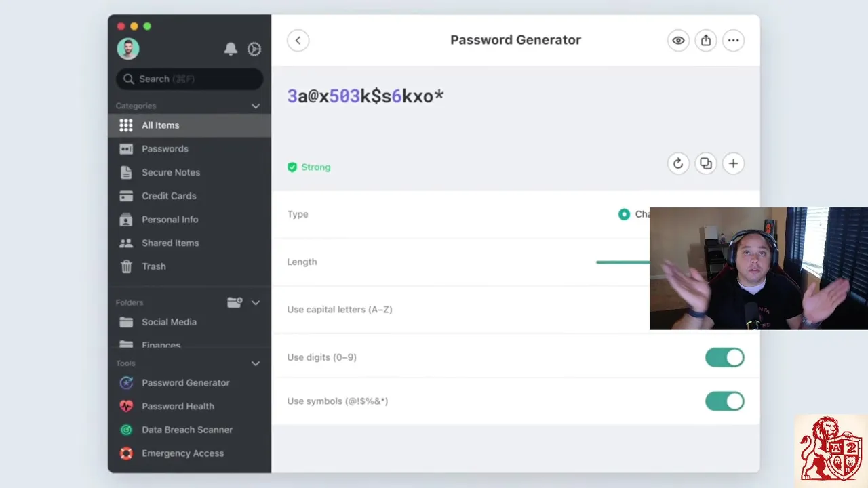The height and width of the screenshot is (488, 868).
Task: Toggle the Use digits switch
Action: [x=724, y=357]
